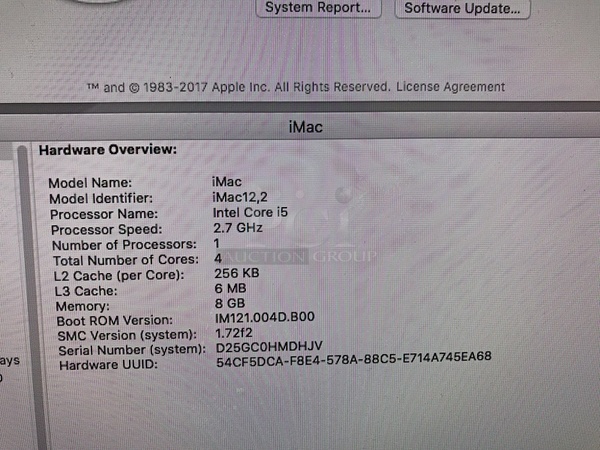
Task: Select the 1.72f2 SMC value
Action: (x=234, y=333)
